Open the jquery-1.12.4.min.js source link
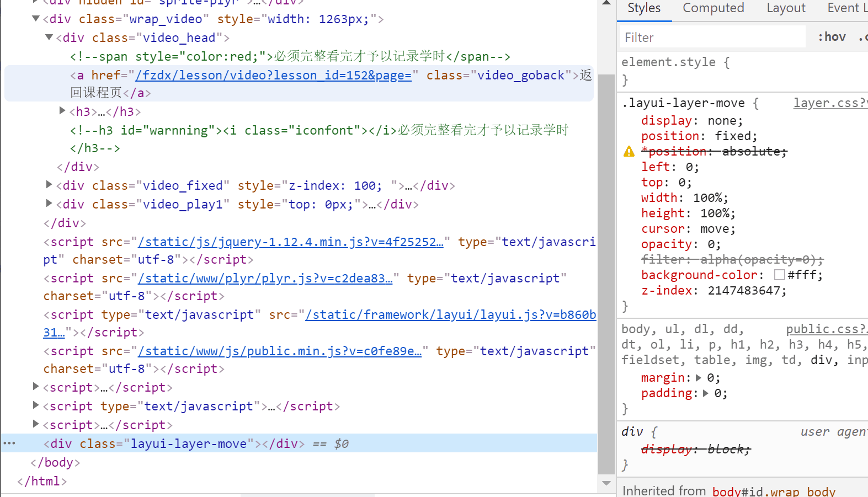 click(291, 242)
